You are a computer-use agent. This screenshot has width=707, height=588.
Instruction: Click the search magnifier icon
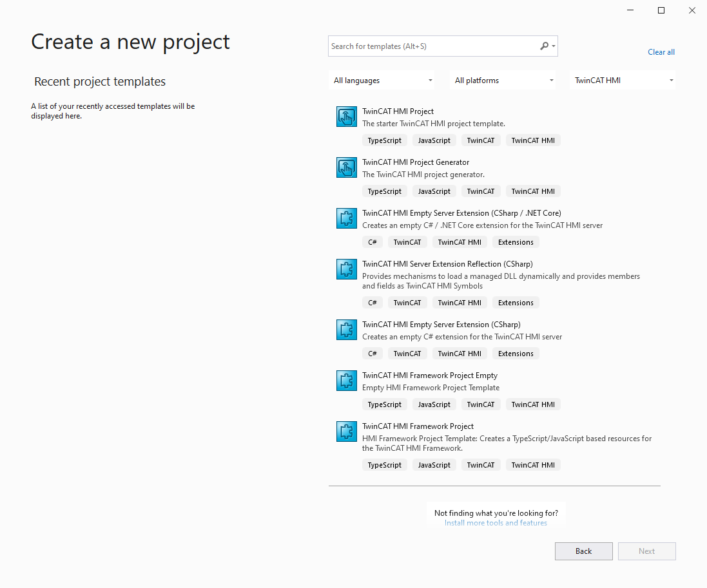coord(545,46)
